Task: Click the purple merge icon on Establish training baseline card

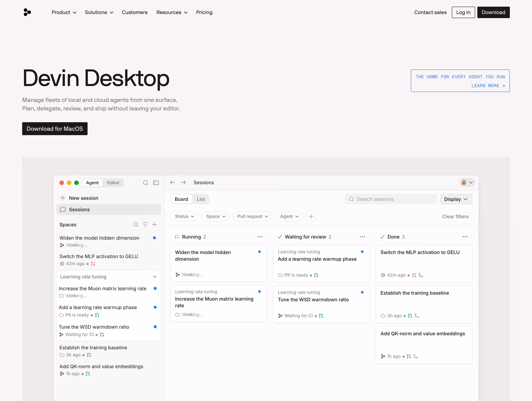Action: click(417, 316)
